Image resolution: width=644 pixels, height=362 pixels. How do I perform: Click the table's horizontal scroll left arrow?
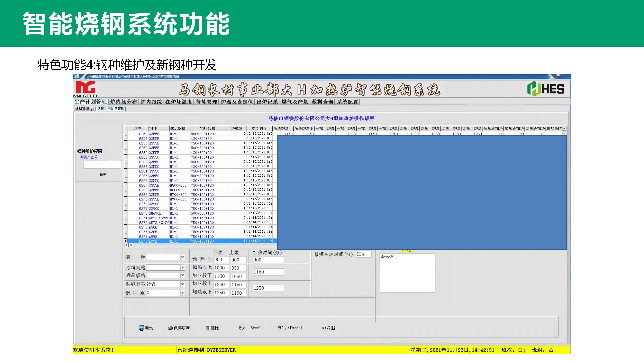(126, 245)
